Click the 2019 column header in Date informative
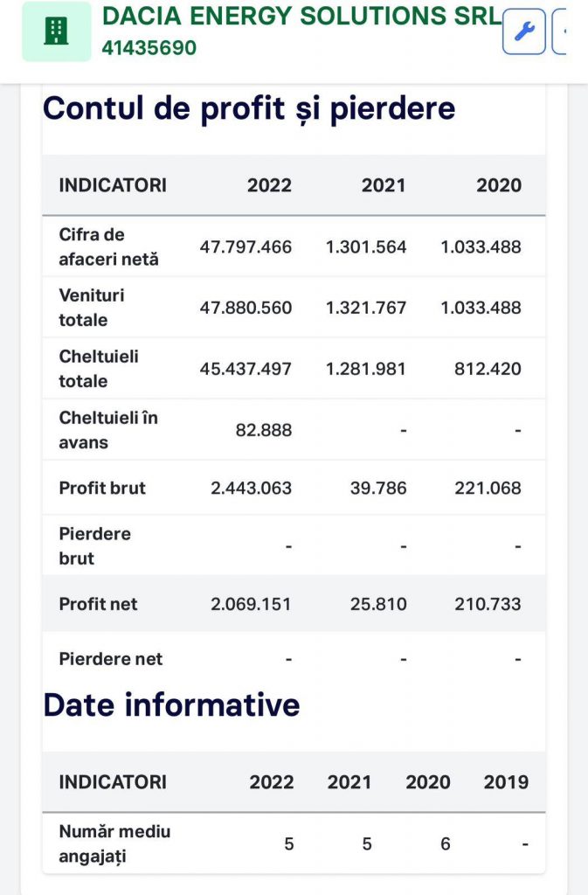 506,782
